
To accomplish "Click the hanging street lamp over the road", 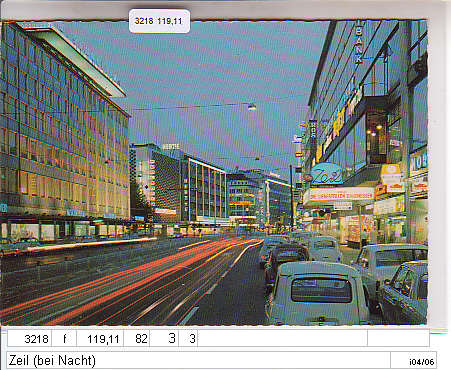I will coord(252,107).
